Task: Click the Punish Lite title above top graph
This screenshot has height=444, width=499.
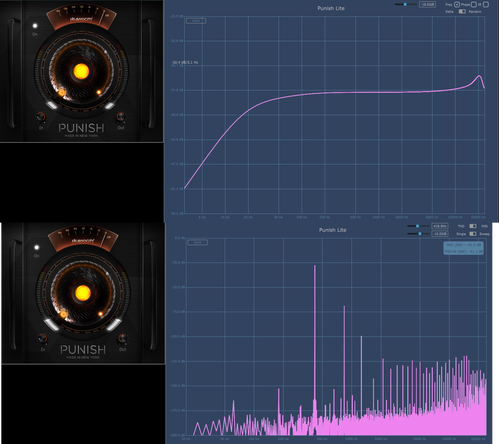Action: coord(331,8)
